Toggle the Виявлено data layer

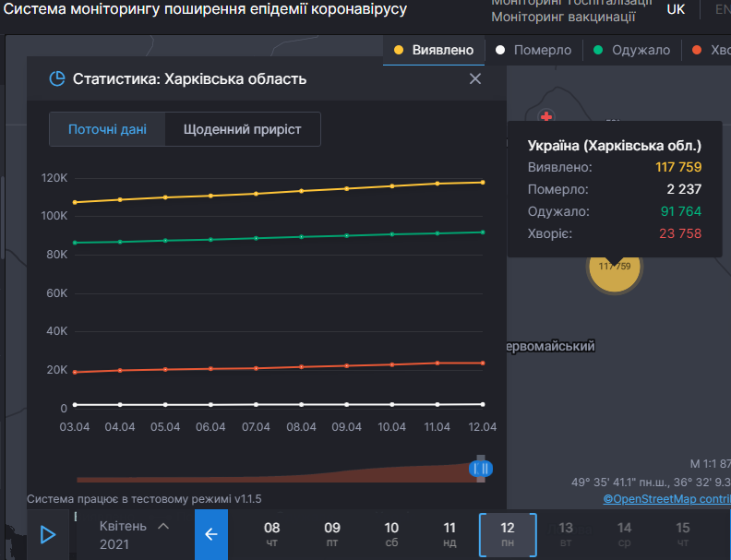click(x=434, y=50)
